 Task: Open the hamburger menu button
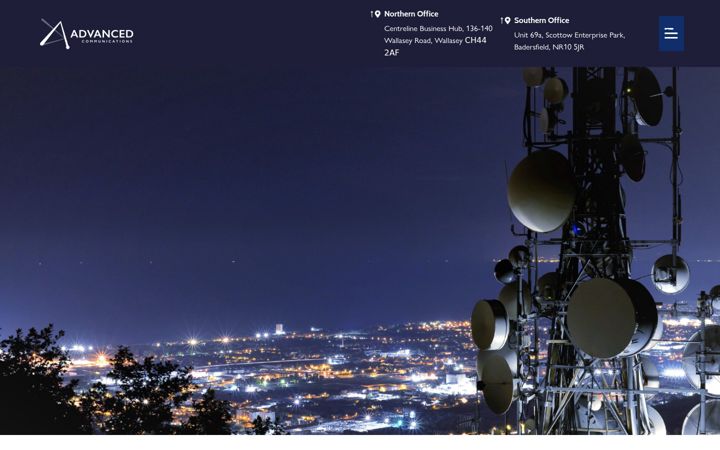point(671,34)
